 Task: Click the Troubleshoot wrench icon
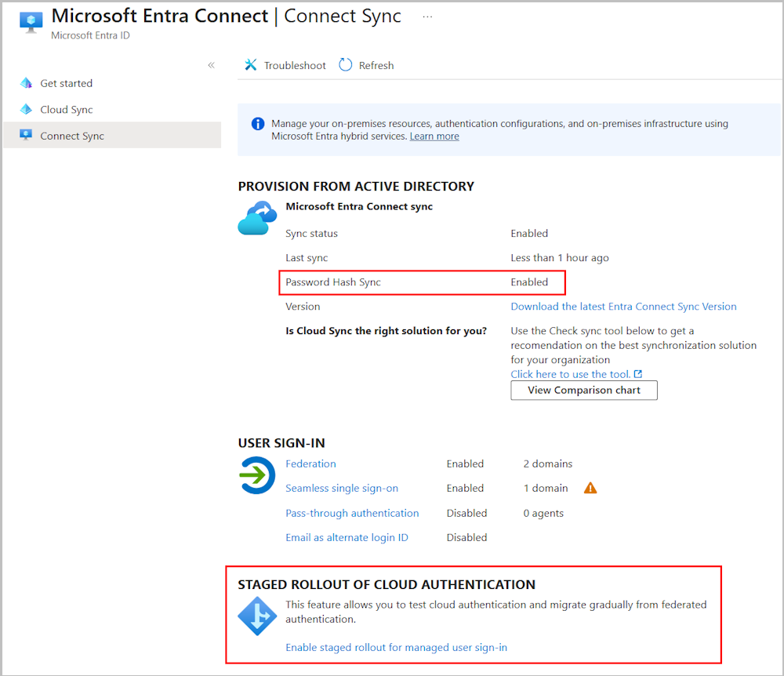251,65
